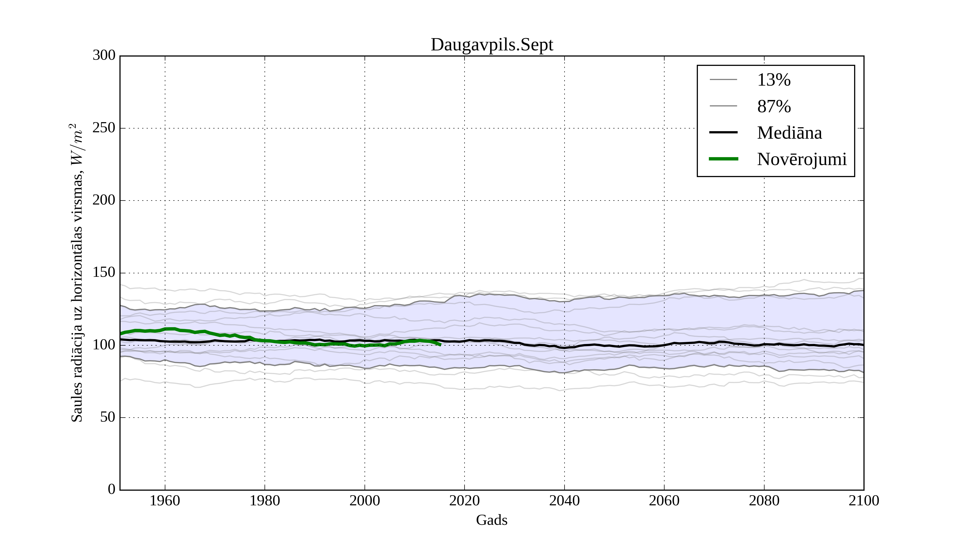This screenshot has height=560, width=960.
Task: Click the 2000 x-axis tick label
Action: tap(365, 501)
